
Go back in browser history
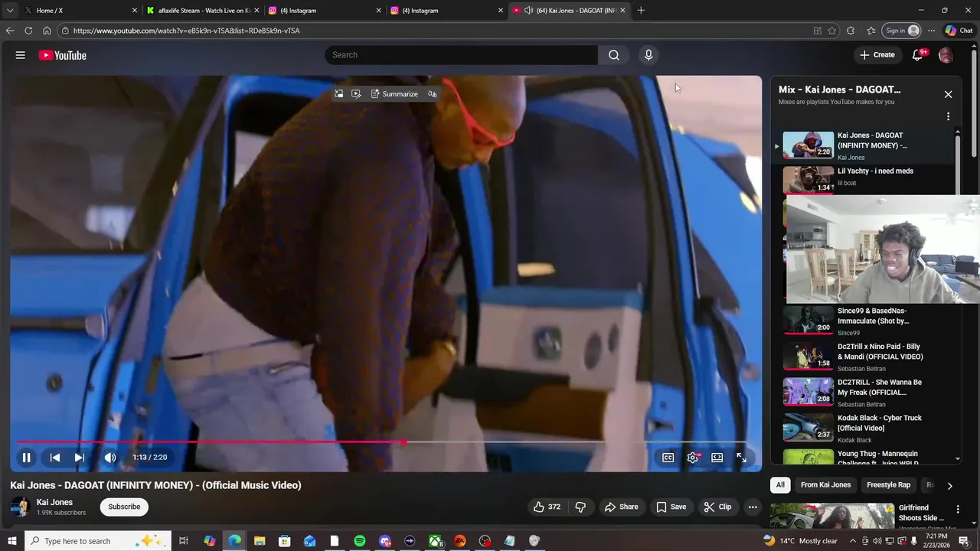tap(9, 31)
